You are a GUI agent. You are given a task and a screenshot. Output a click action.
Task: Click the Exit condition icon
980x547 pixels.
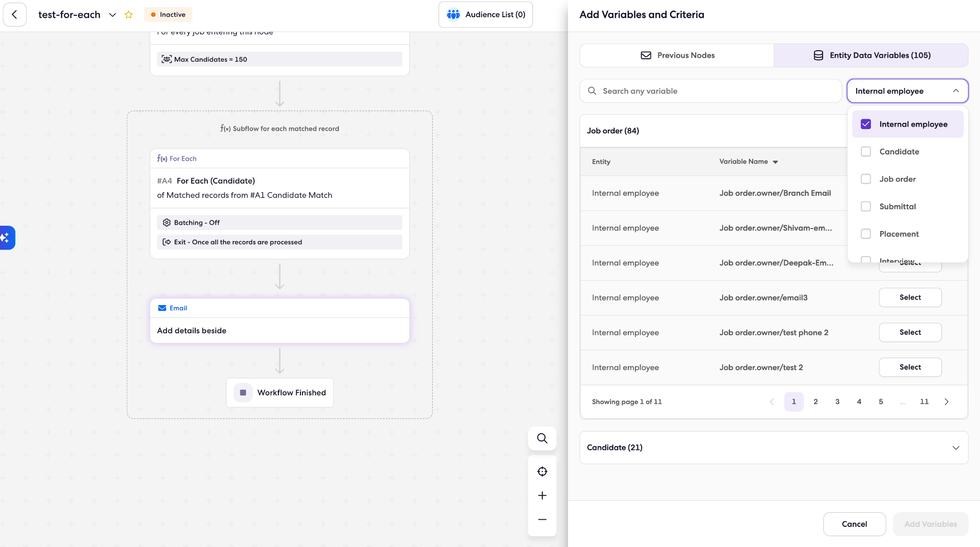[167, 242]
